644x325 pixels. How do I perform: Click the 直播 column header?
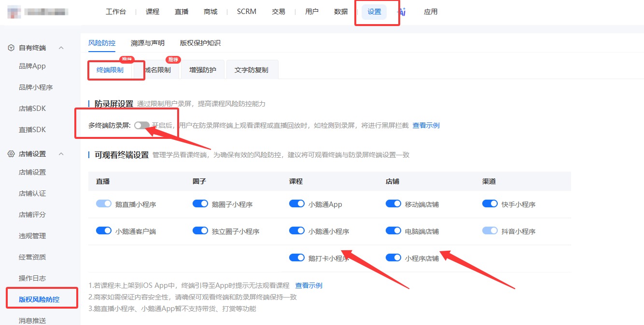coord(103,181)
